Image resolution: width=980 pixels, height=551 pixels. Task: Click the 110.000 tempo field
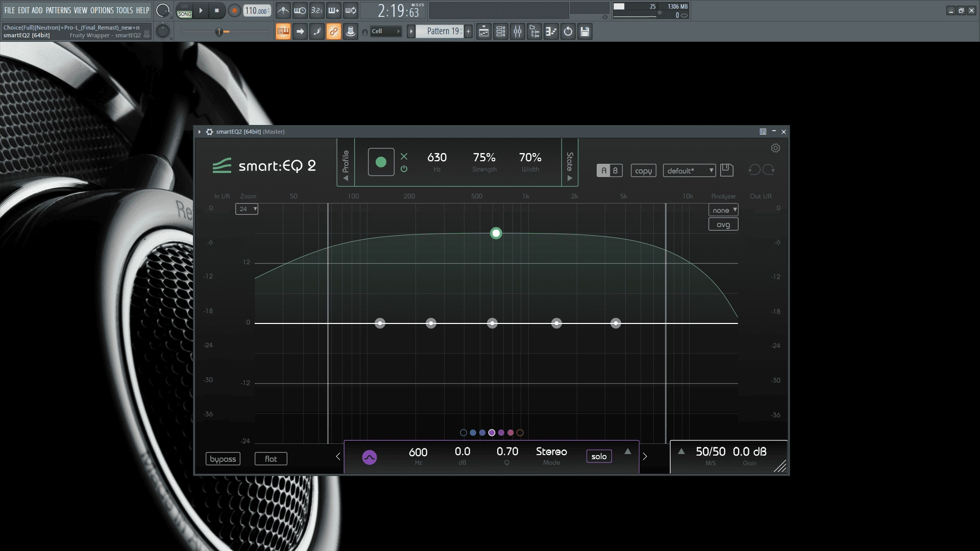pos(257,11)
